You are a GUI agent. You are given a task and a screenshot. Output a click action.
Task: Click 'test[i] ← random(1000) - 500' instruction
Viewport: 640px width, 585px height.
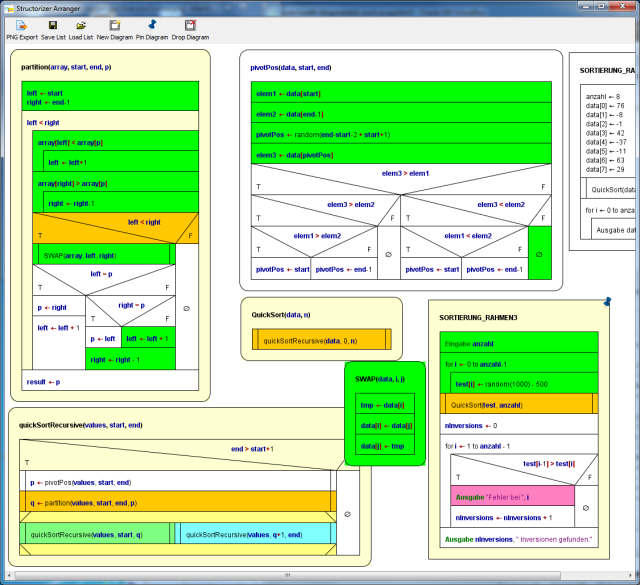click(x=524, y=383)
